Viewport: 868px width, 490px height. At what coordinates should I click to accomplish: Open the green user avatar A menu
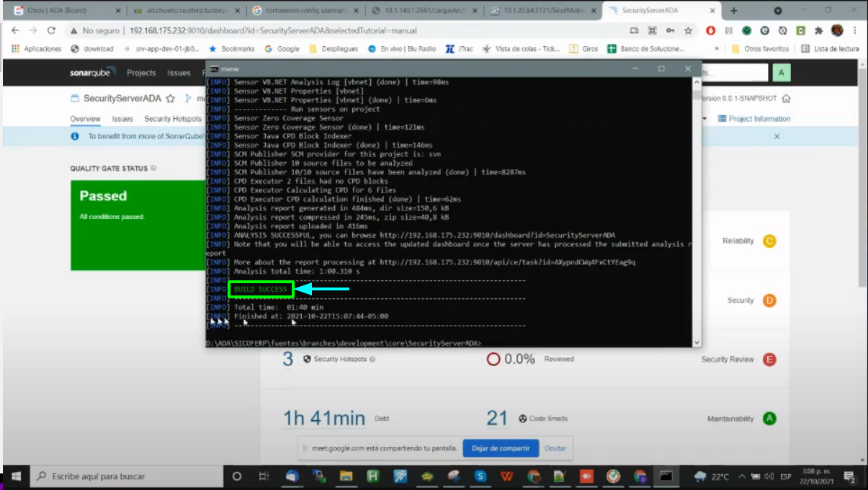(781, 73)
